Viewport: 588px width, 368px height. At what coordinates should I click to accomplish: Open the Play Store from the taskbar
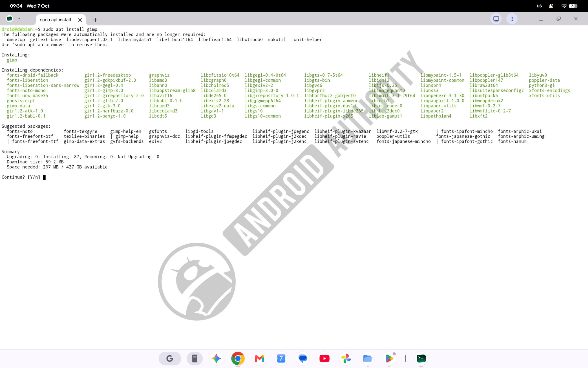389,358
